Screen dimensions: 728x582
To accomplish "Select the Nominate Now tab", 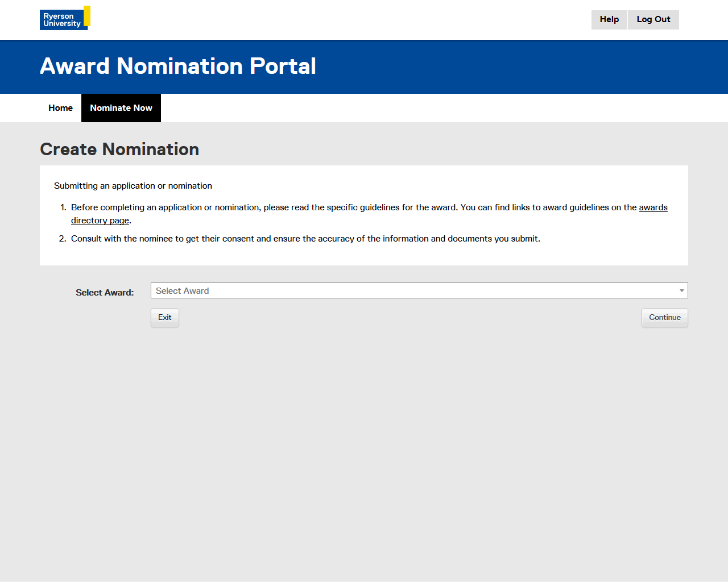I will (121, 108).
